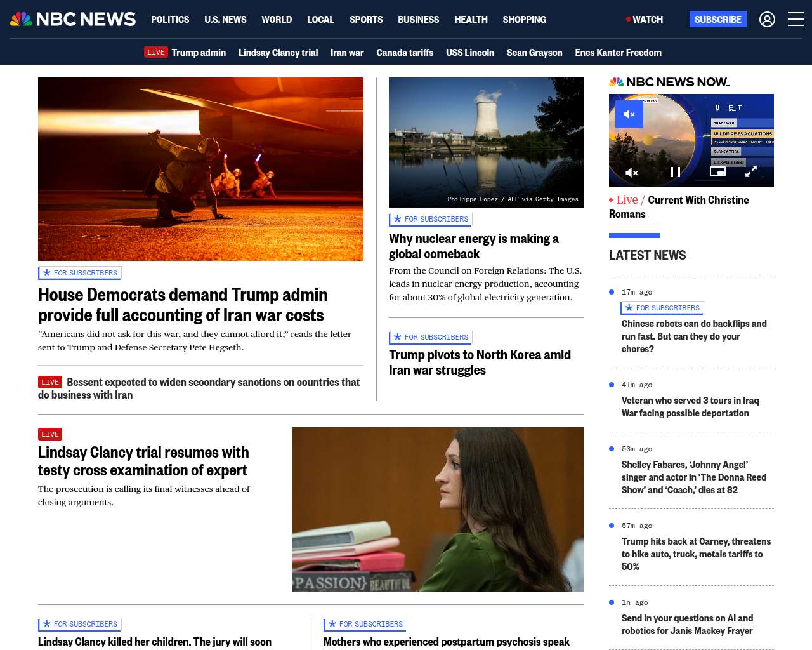812x650 pixels.
Task: Open the World section
Action: (277, 20)
